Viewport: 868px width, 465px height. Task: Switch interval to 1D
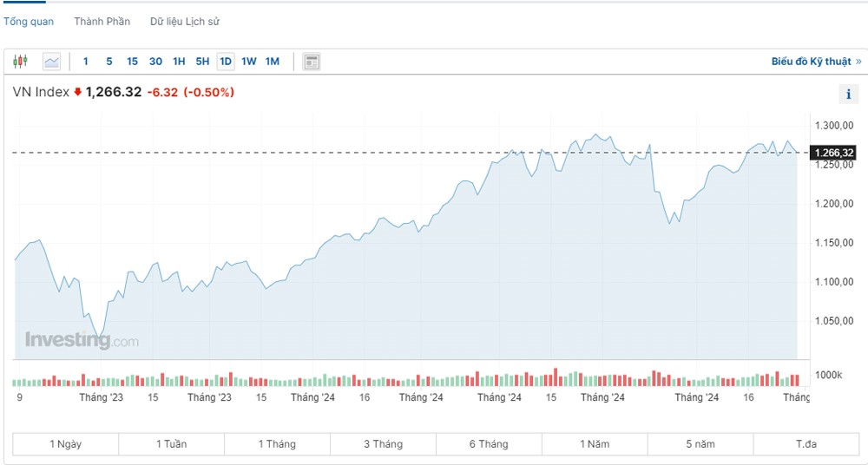pyautogui.click(x=226, y=62)
